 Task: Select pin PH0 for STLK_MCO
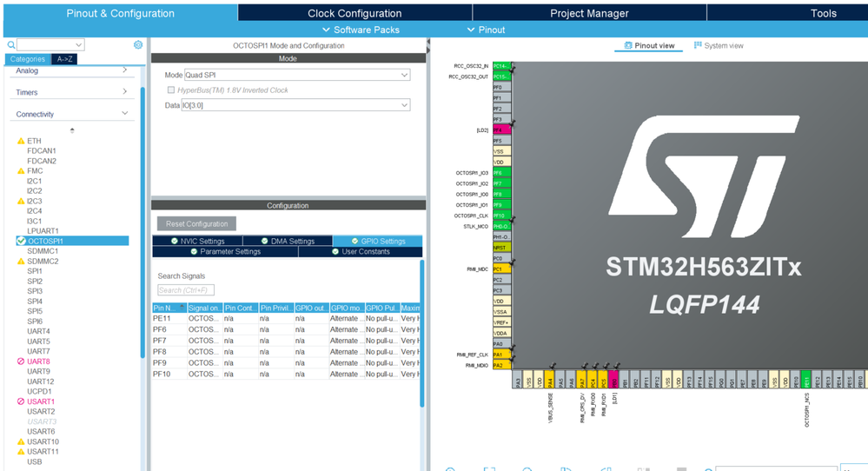(501, 226)
